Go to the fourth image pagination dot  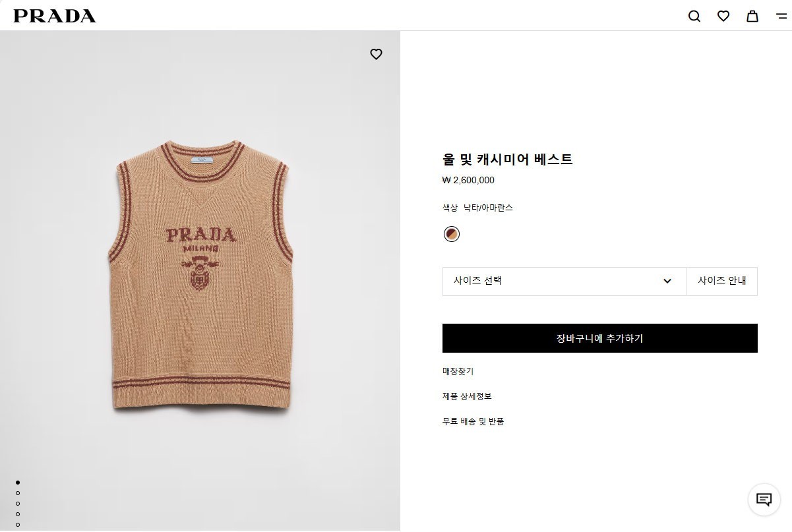pos(18,514)
